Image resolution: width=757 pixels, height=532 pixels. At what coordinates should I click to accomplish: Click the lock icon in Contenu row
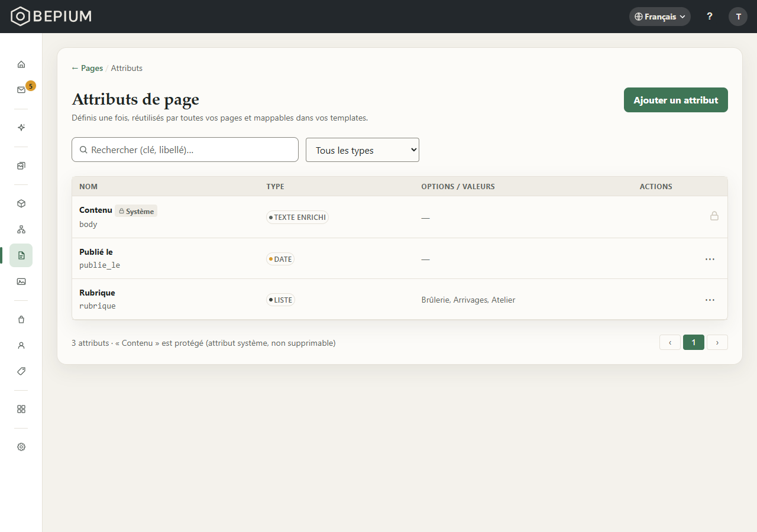[714, 216]
